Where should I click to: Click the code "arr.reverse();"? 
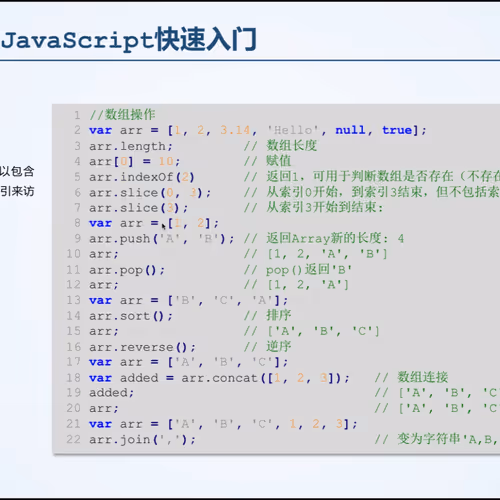(x=142, y=347)
